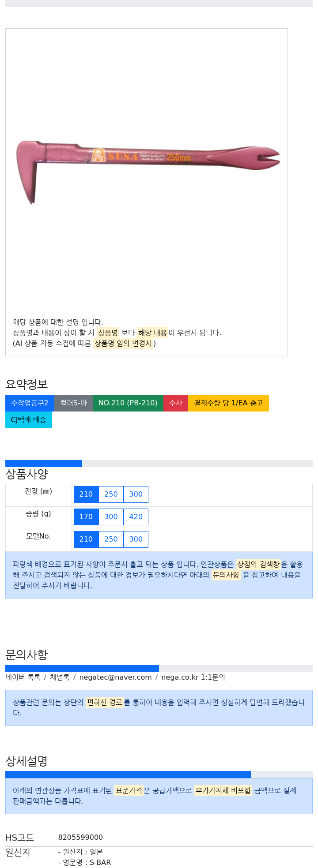
Task: Select 210 in 모델No. row
Action: pyautogui.click(x=86, y=539)
